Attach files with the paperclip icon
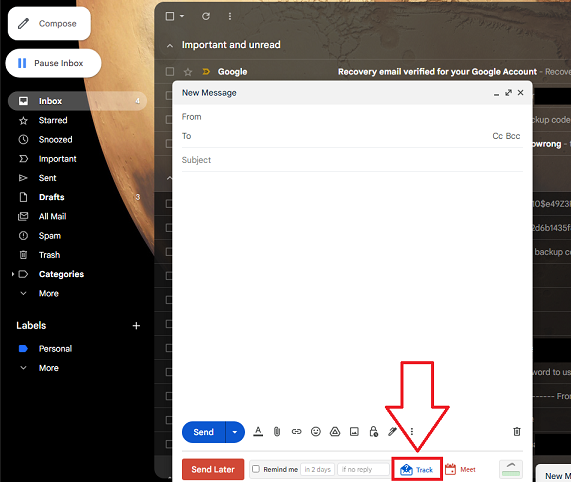The width and height of the screenshot is (571, 482). click(x=277, y=432)
